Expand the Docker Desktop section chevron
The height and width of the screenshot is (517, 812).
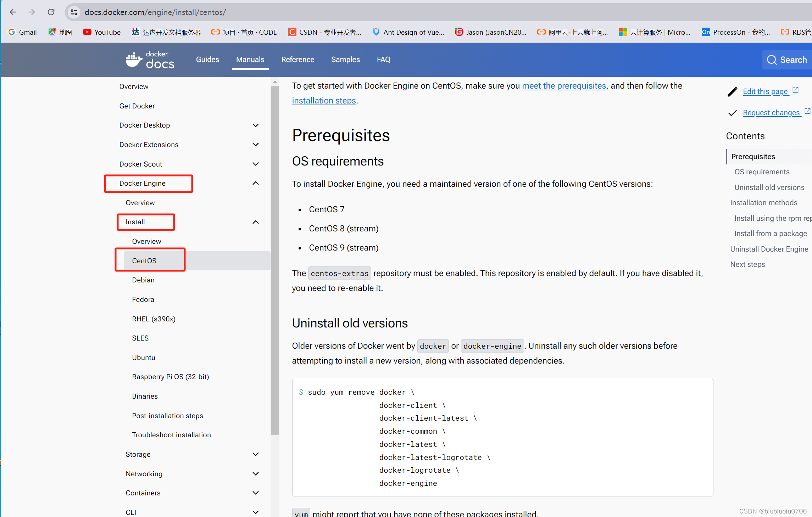tap(256, 125)
